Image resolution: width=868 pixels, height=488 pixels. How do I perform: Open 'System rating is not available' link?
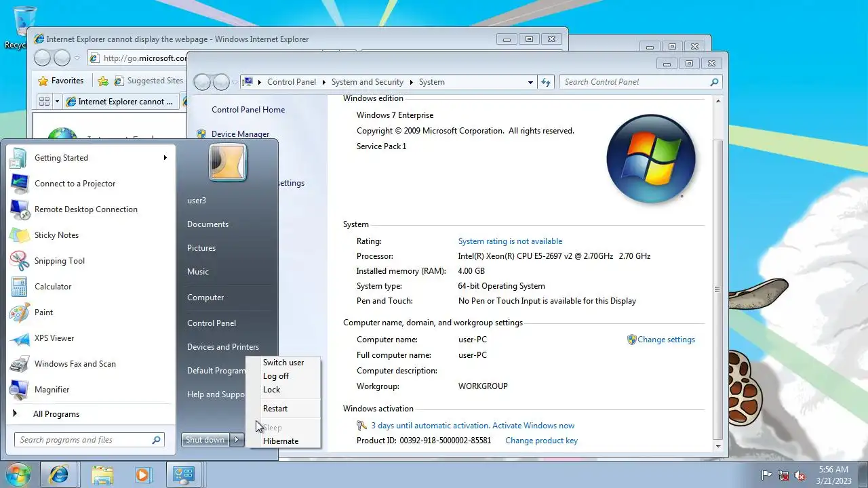(510, 241)
